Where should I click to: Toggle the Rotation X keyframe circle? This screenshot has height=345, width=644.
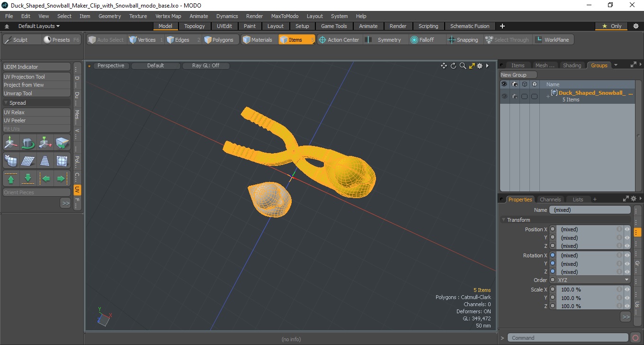(552, 255)
